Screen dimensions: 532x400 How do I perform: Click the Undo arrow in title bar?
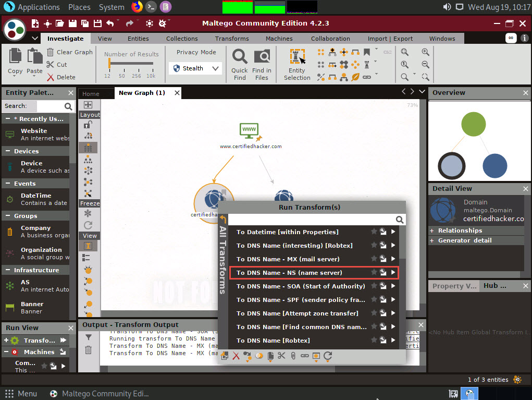pyautogui.click(x=110, y=23)
